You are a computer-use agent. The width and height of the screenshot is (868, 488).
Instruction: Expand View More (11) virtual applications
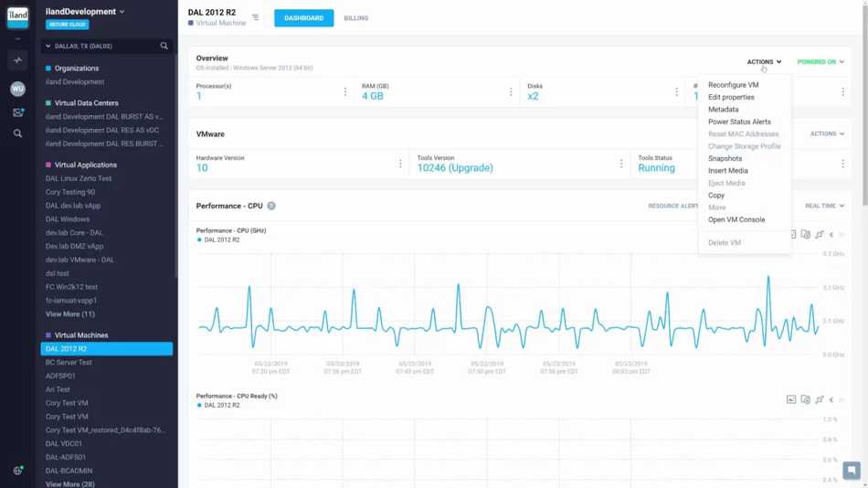click(70, 314)
